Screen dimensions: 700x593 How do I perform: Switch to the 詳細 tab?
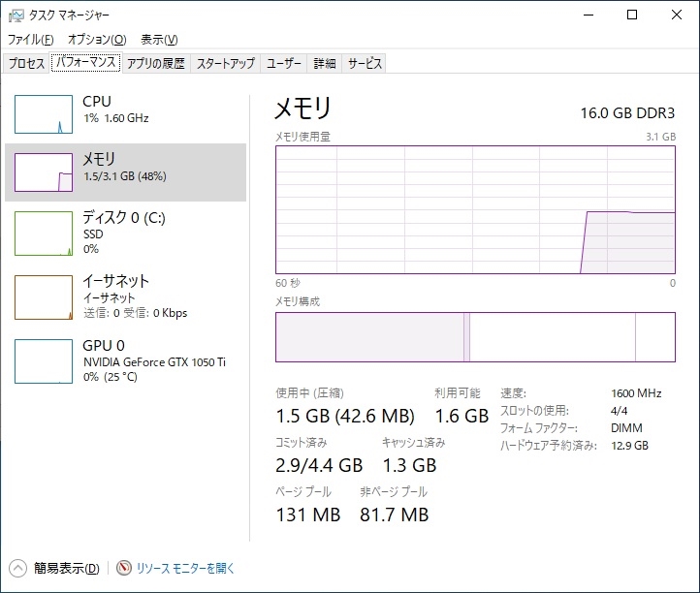tap(325, 64)
